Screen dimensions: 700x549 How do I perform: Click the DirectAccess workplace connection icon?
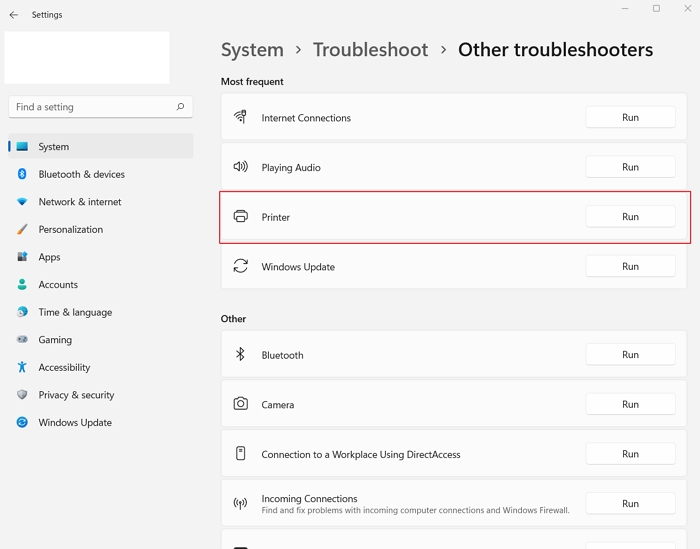241,453
